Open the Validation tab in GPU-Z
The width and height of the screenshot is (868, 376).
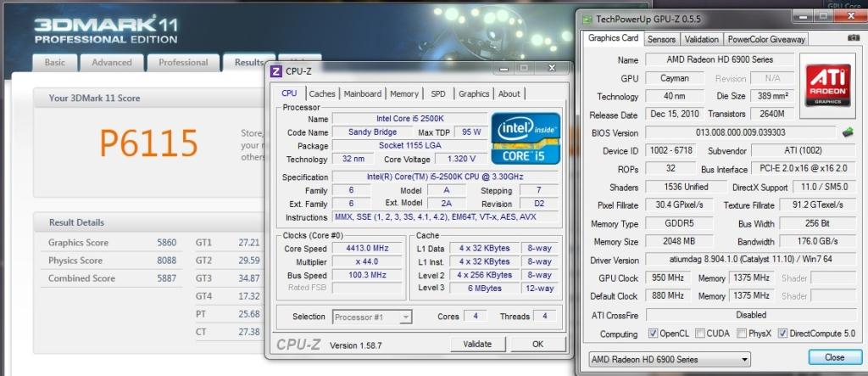[701, 39]
